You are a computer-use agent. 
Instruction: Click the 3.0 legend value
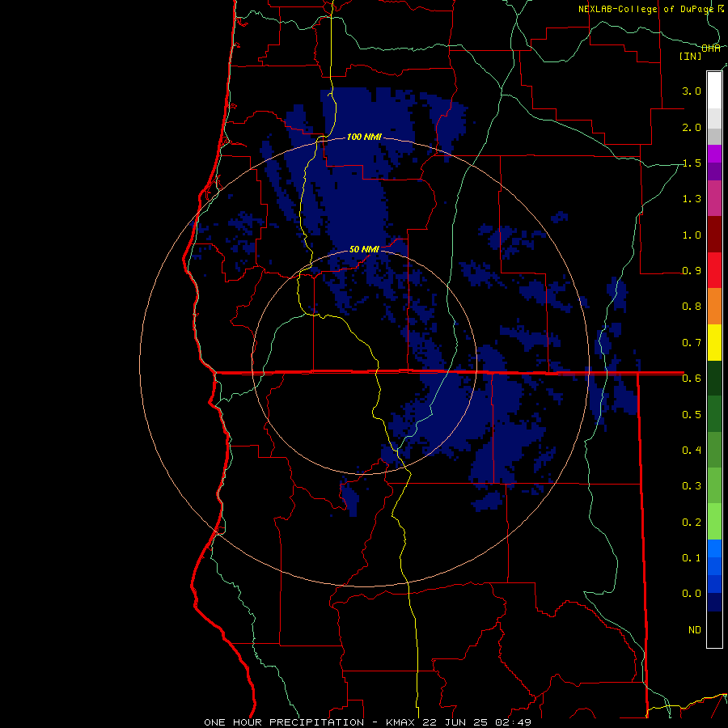[692, 91]
